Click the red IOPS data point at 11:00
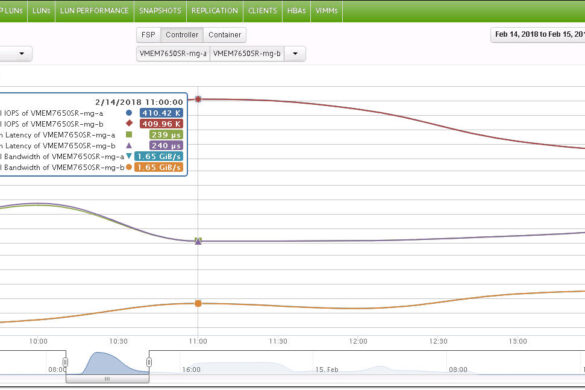Viewport: 585px width, 390px height. click(x=198, y=99)
